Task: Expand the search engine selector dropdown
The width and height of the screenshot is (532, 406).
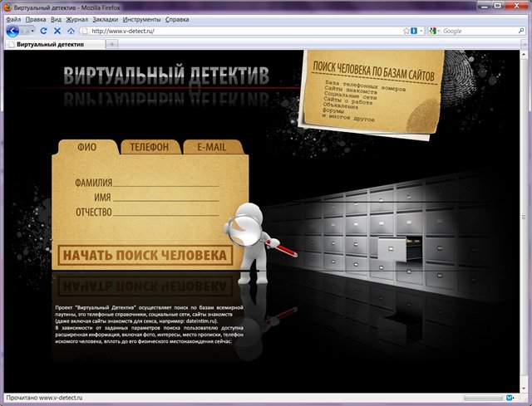Action: pos(438,31)
